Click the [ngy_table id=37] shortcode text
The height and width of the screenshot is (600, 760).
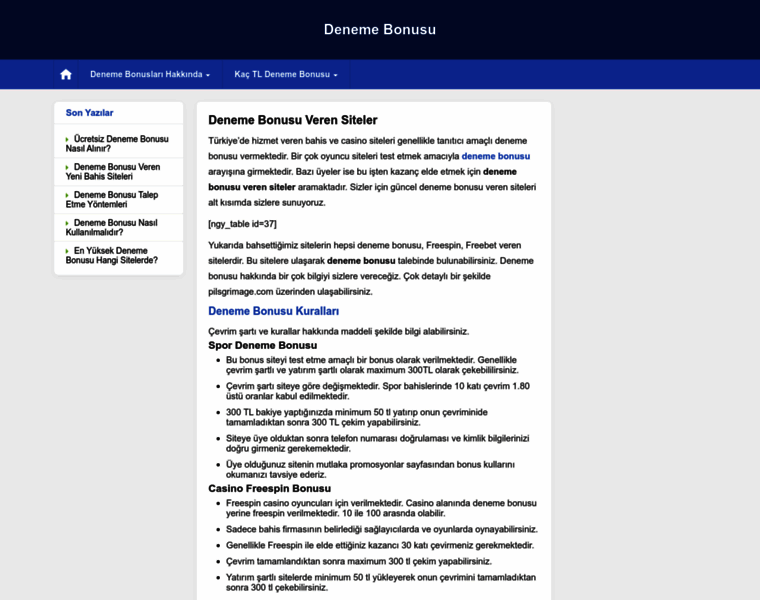pyautogui.click(x=242, y=224)
